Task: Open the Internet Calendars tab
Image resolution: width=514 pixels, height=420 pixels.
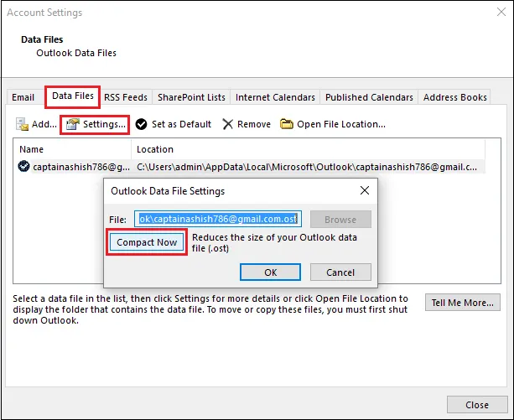Action: point(275,97)
